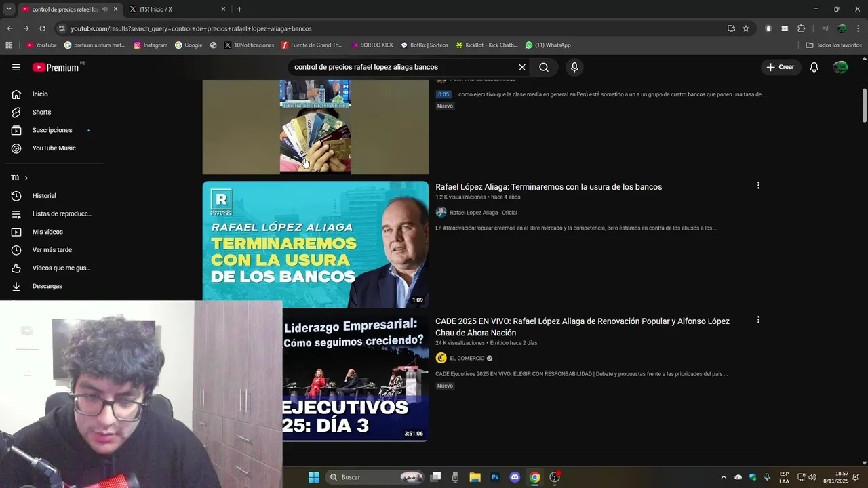Open Chrome three-dot menu
Image resolution: width=868 pixels, height=488 pixels.
click(x=858, y=28)
